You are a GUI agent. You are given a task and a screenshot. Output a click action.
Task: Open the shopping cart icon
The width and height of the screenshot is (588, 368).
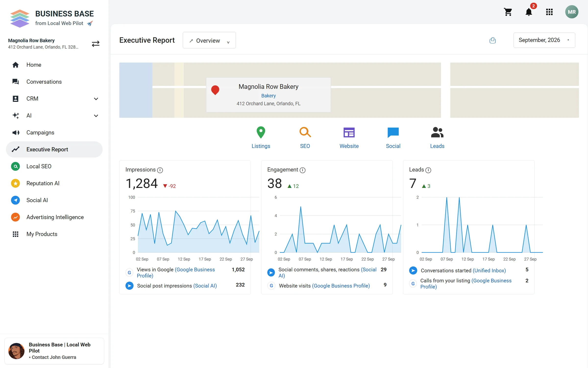click(508, 12)
